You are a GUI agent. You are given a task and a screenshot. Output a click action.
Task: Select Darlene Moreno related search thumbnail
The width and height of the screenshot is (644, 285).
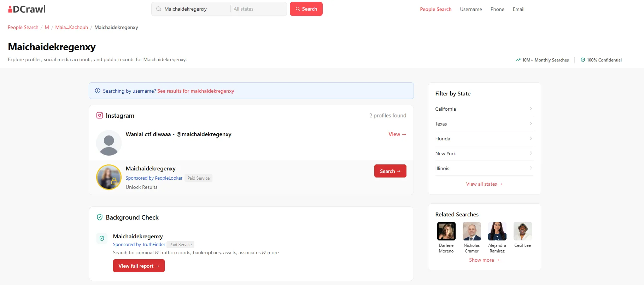(x=446, y=231)
